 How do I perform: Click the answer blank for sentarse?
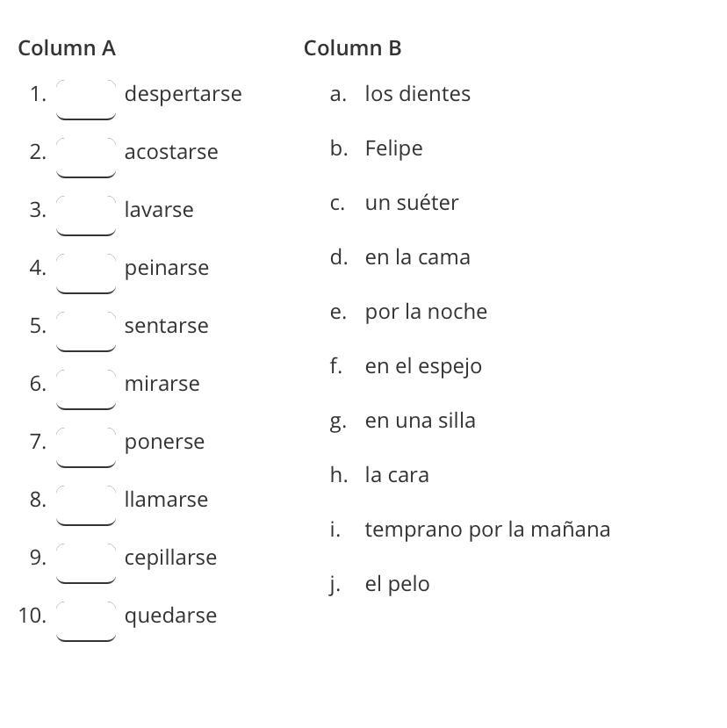tap(86, 330)
